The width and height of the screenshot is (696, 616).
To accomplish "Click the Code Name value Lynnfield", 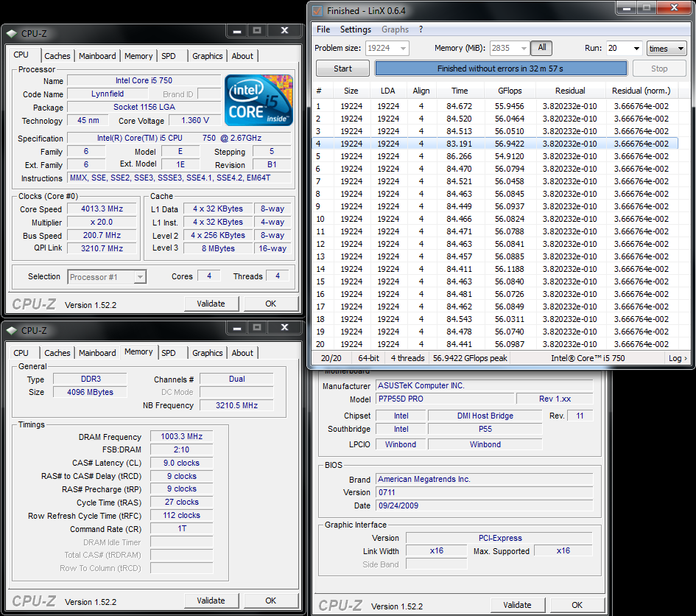I will pos(108,94).
